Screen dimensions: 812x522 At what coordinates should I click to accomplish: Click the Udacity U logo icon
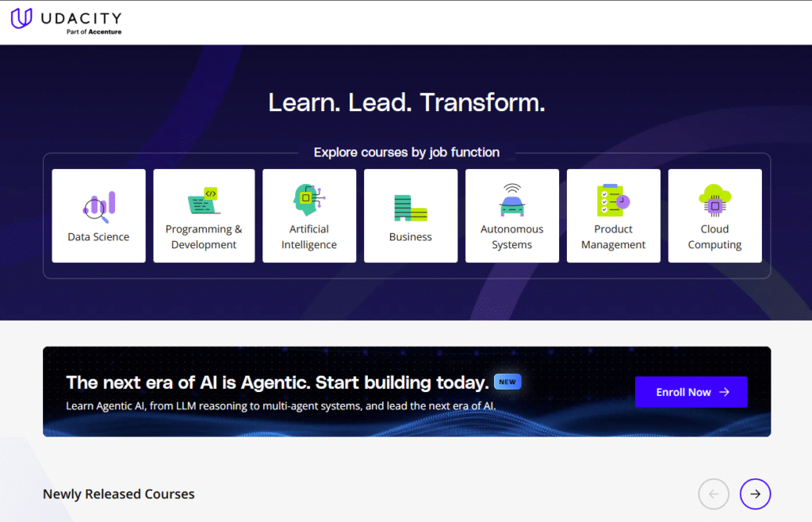point(21,18)
